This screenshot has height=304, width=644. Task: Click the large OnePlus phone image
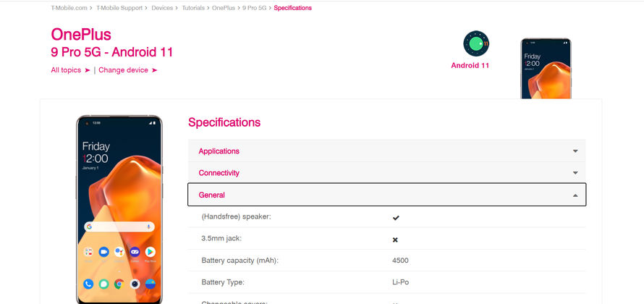pyautogui.click(x=119, y=209)
